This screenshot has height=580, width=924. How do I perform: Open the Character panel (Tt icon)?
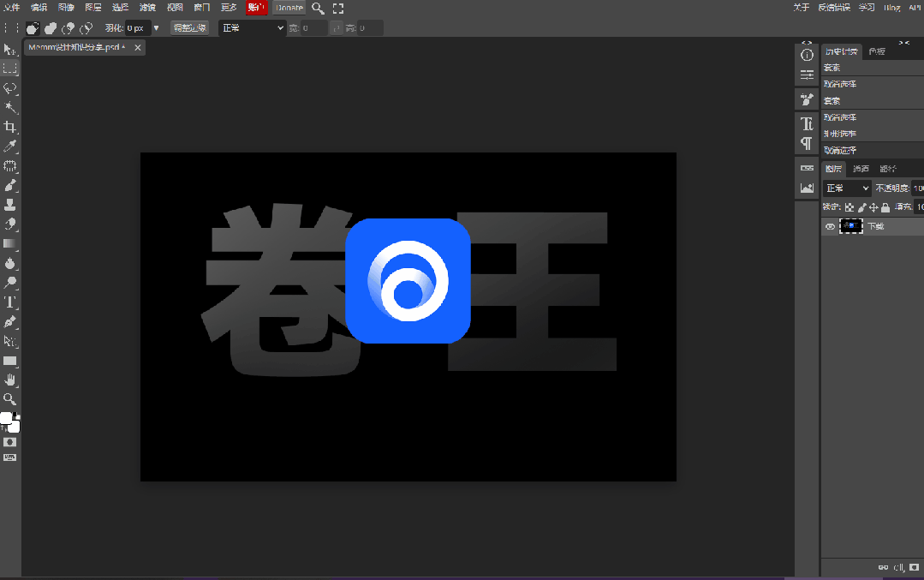tap(807, 124)
